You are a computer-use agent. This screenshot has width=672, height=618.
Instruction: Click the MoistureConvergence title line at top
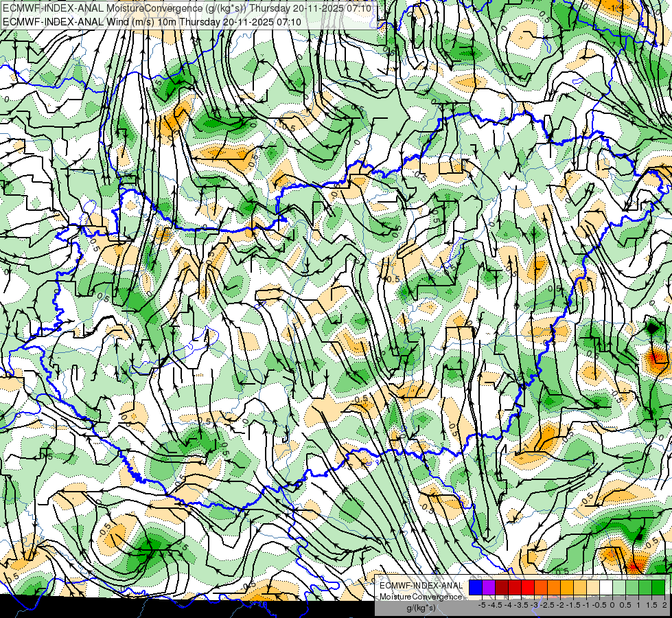(187, 8)
